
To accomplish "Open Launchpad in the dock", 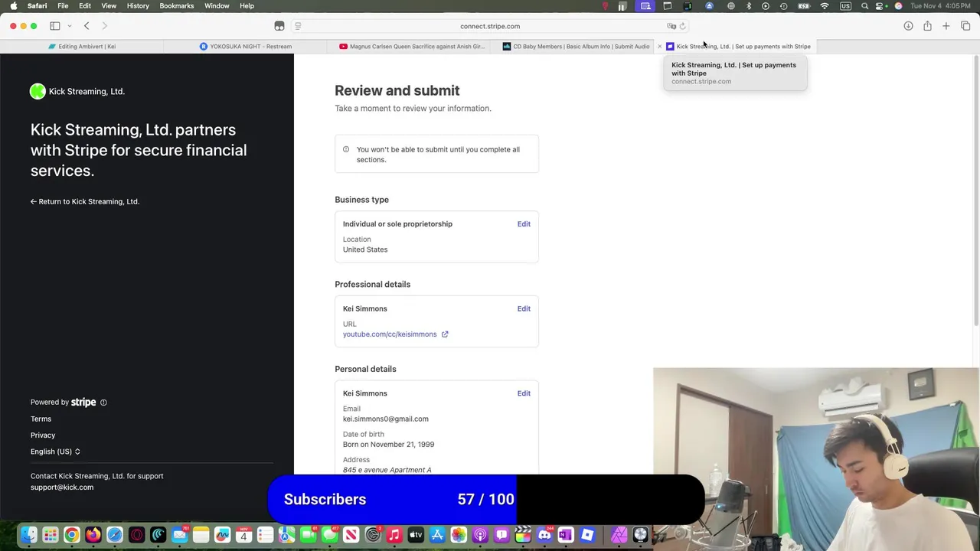I will [x=50, y=535].
